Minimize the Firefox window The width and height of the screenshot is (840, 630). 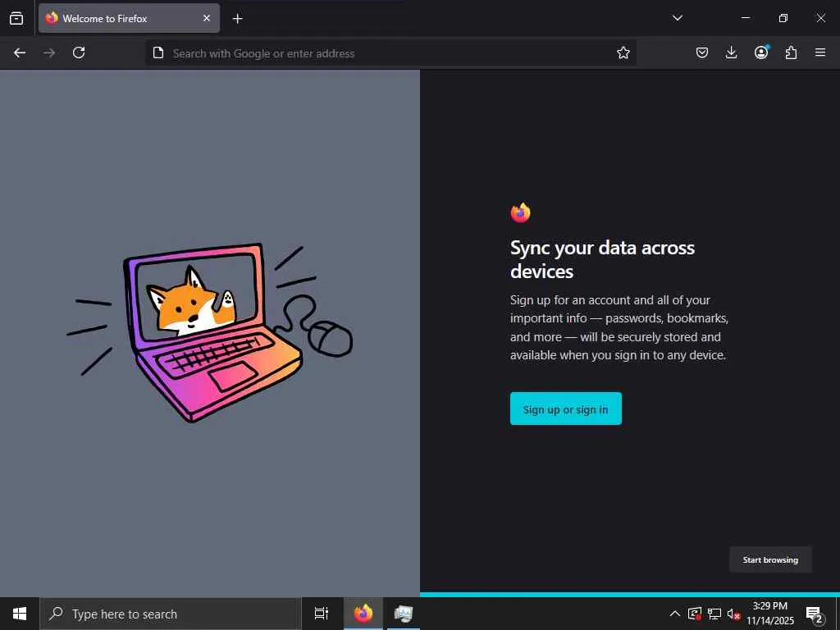click(x=745, y=18)
